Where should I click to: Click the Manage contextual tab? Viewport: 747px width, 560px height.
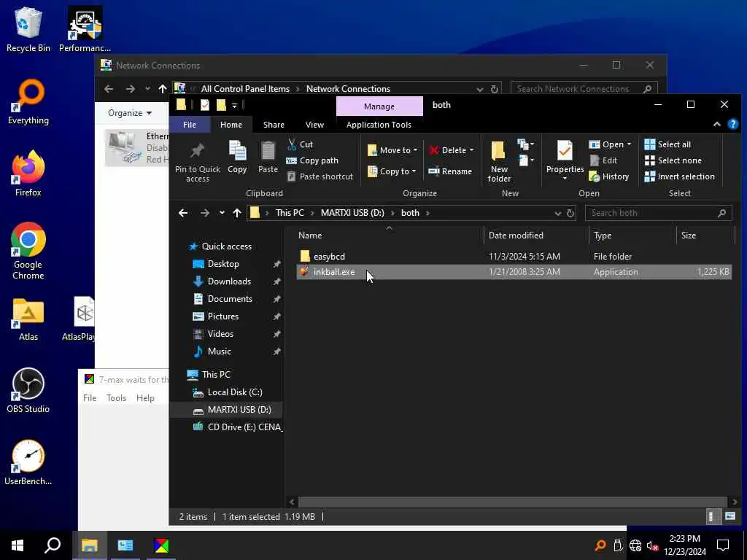pyautogui.click(x=379, y=106)
